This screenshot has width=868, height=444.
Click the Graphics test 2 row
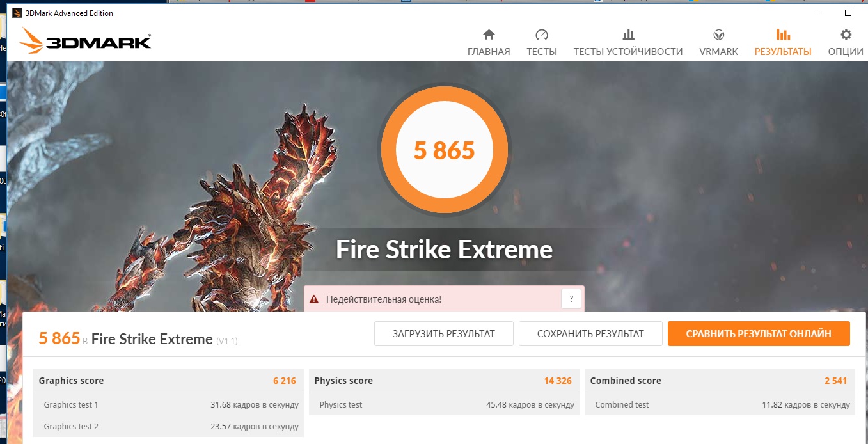[168, 426]
